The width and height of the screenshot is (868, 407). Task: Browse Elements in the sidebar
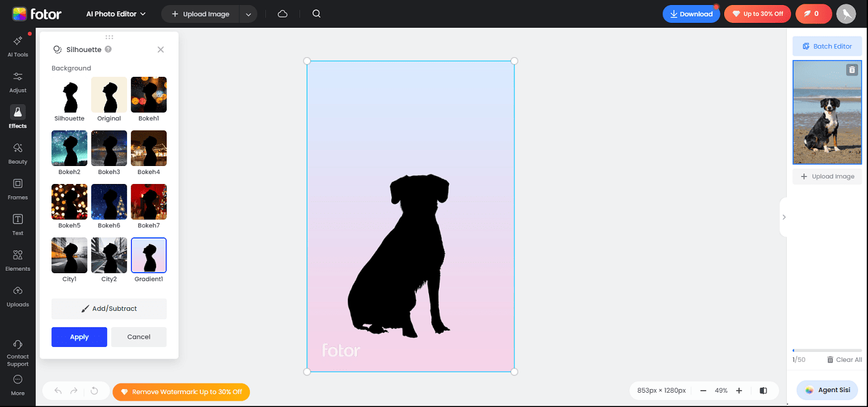coord(18,260)
